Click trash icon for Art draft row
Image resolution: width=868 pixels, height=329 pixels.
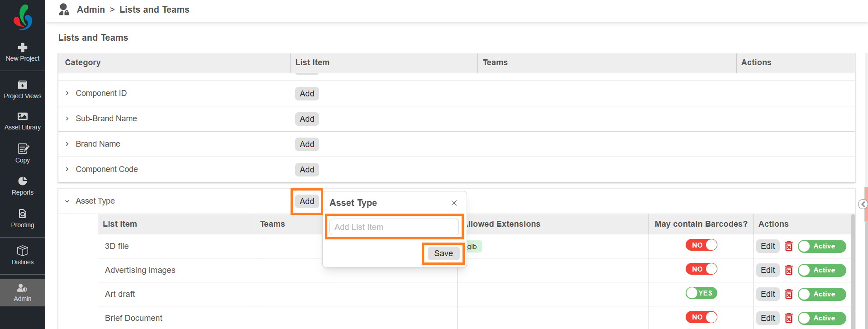789,294
